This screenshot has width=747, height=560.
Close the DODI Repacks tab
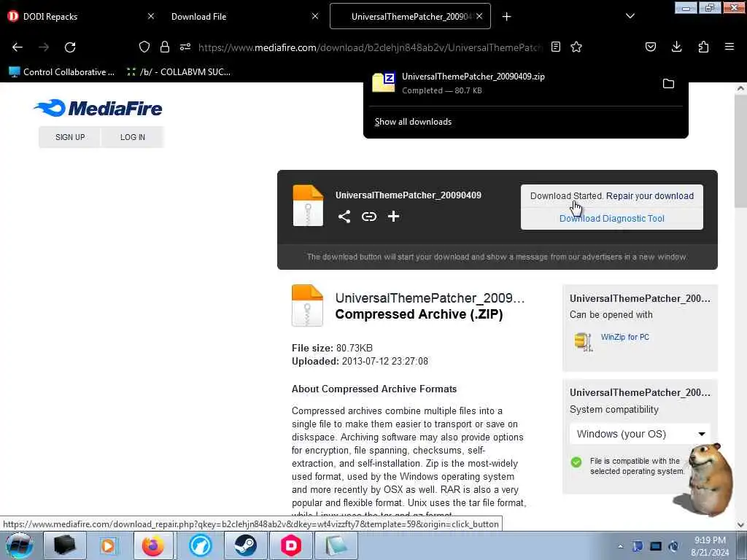(x=150, y=16)
